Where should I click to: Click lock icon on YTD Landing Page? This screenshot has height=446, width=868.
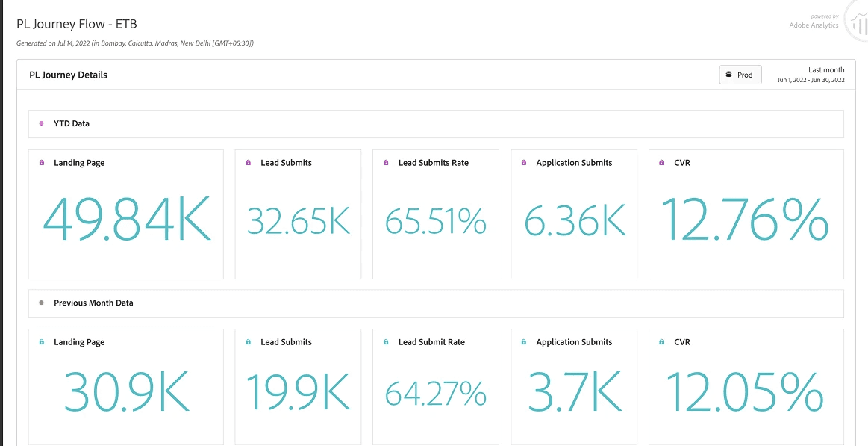[42, 163]
